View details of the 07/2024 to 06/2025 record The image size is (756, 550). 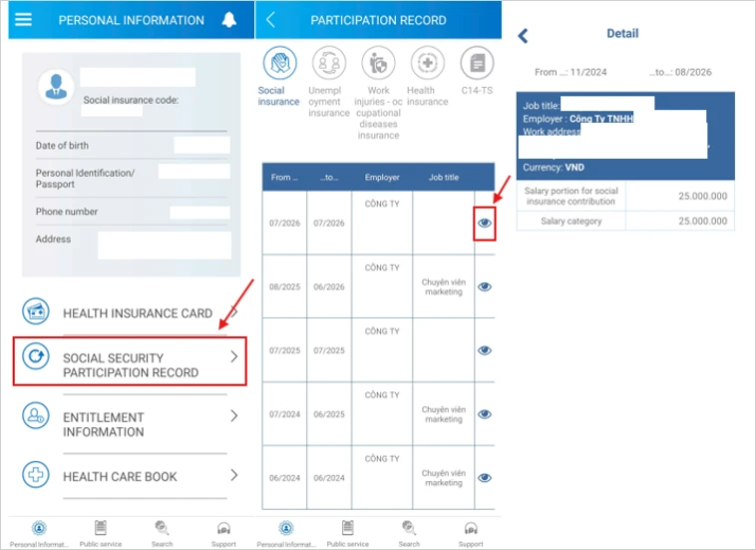click(485, 414)
